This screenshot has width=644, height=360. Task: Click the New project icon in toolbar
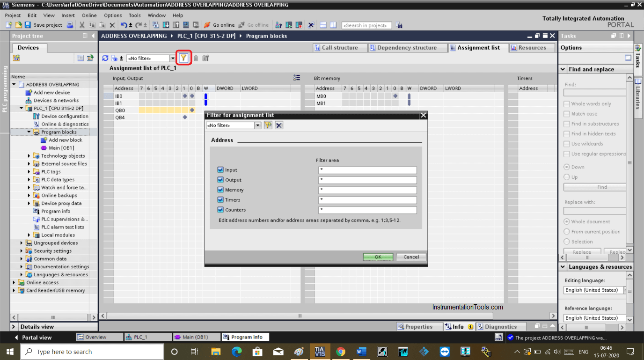click(x=9, y=25)
